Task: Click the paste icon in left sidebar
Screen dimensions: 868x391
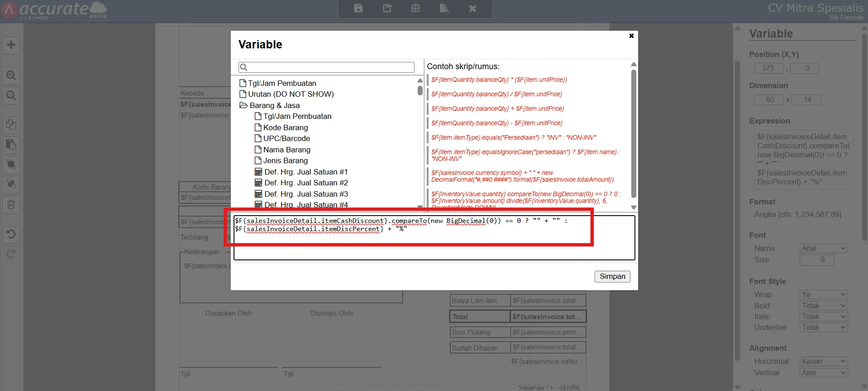Action: [11, 145]
